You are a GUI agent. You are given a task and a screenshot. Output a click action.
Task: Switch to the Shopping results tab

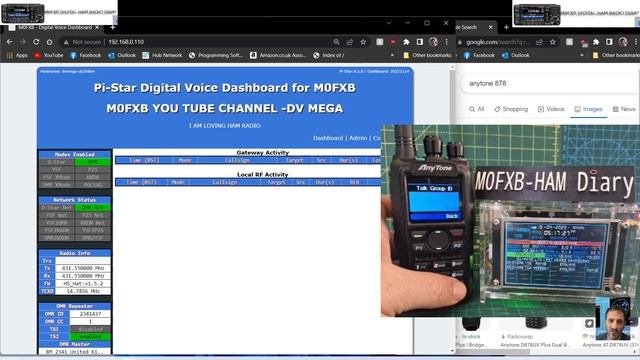click(x=511, y=109)
